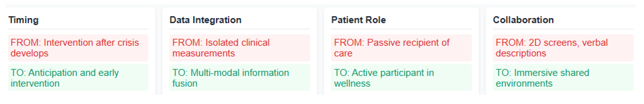The height and width of the screenshot is (104, 644).
Task: Select the 'Multi-modal information fusion' box
Action: 239,78
